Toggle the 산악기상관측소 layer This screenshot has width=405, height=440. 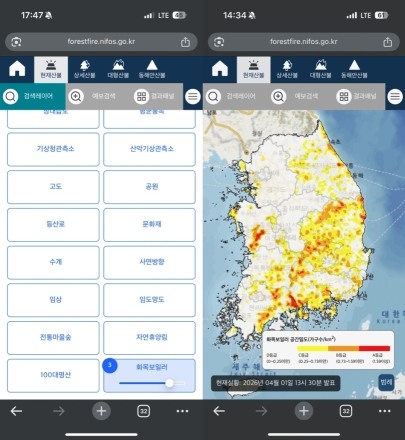coord(149,149)
